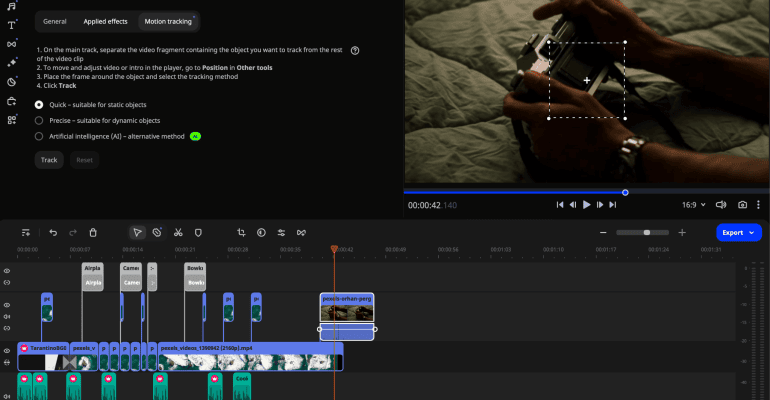
Task: Jump to the end of the video
Action: tap(613, 205)
